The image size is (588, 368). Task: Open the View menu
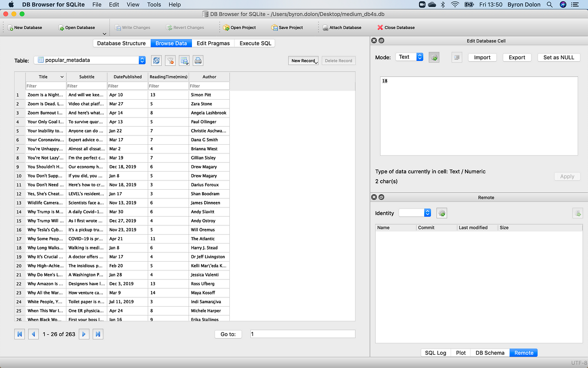point(133,5)
